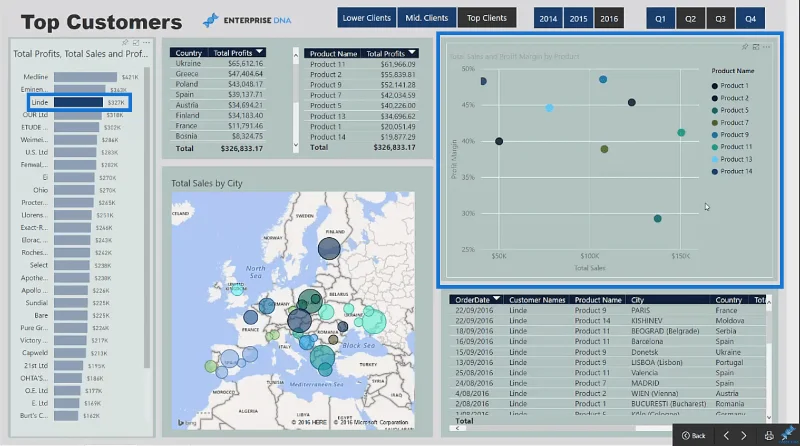The width and height of the screenshot is (800, 446).
Task: Click the Back button in bottom bar
Action: coord(693,435)
